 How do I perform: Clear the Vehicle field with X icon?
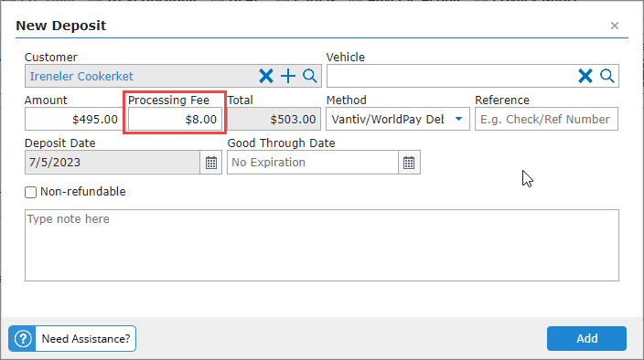point(585,76)
